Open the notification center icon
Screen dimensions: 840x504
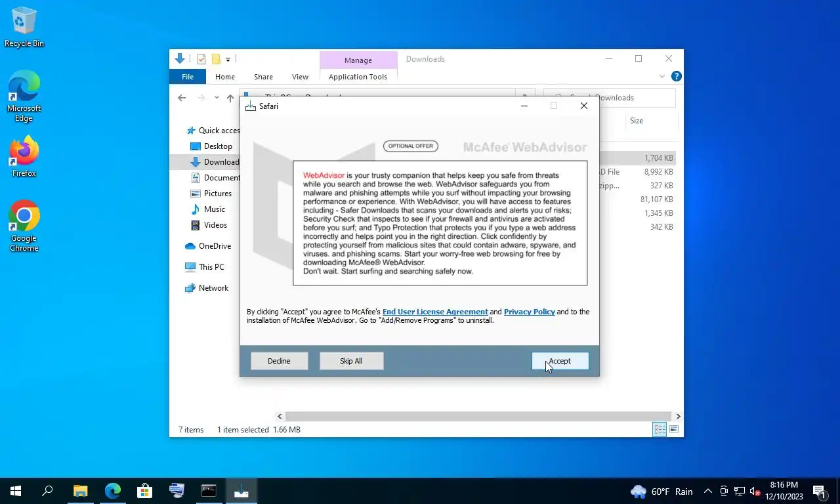tap(819, 492)
